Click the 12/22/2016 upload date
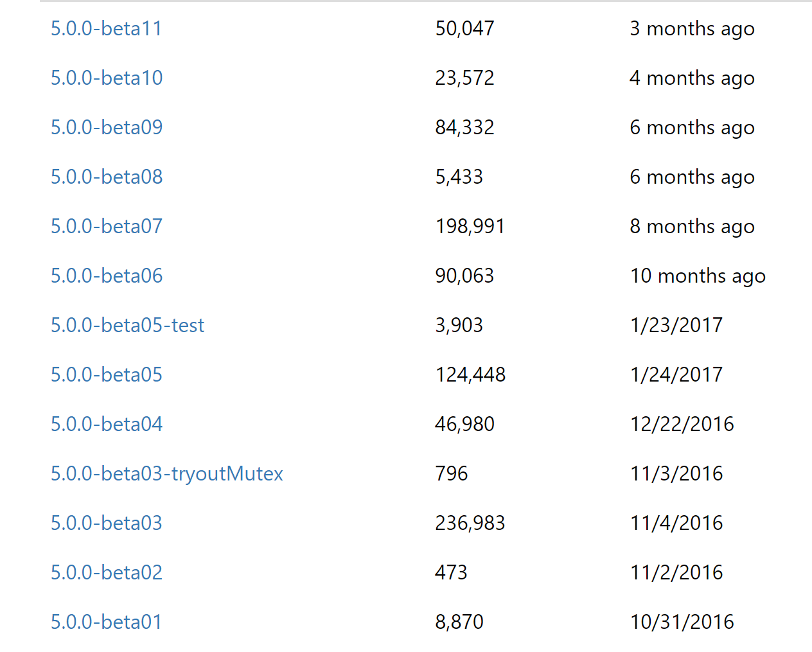The width and height of the screenshot is (812, 652). [682, 424]
